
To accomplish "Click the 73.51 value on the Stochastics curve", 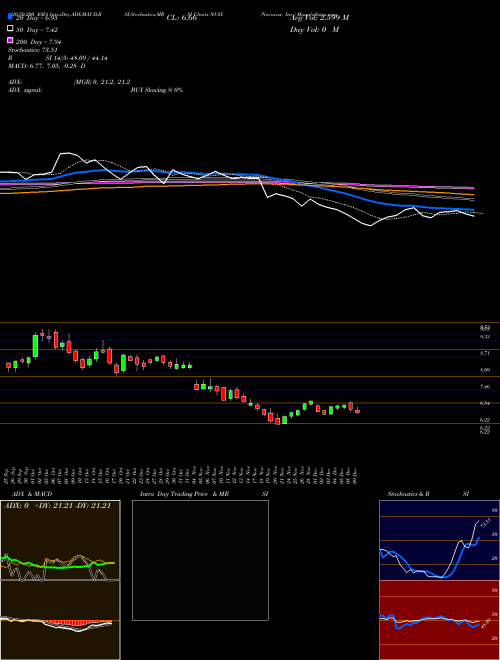I will (x=484, y=524).
